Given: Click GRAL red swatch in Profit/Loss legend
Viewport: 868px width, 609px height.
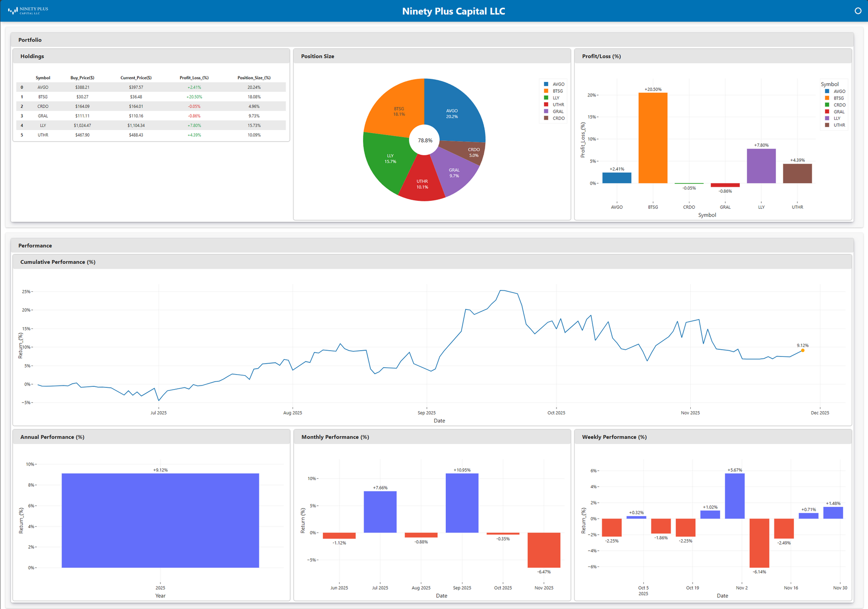Looking at the screenshot, I should click(827, 112).
